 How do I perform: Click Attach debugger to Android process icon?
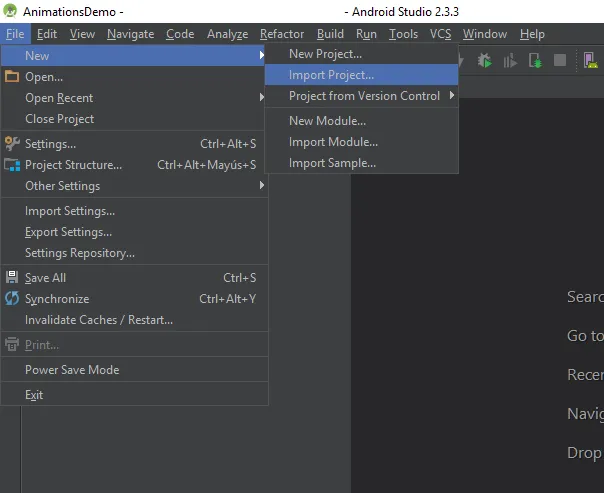pos(535,61)
